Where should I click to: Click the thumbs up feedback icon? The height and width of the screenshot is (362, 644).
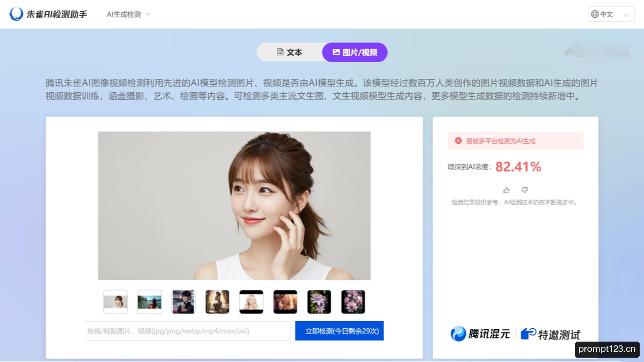(x=506, y=190)
